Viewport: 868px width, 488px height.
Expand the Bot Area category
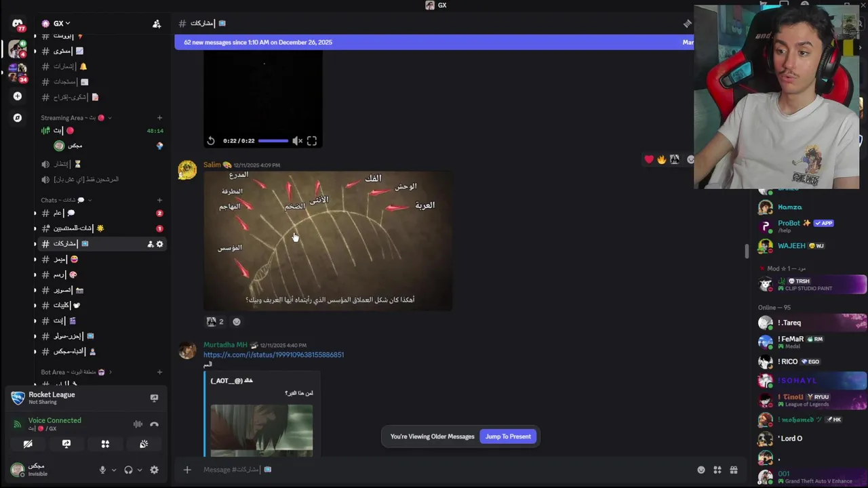[76, 372]
